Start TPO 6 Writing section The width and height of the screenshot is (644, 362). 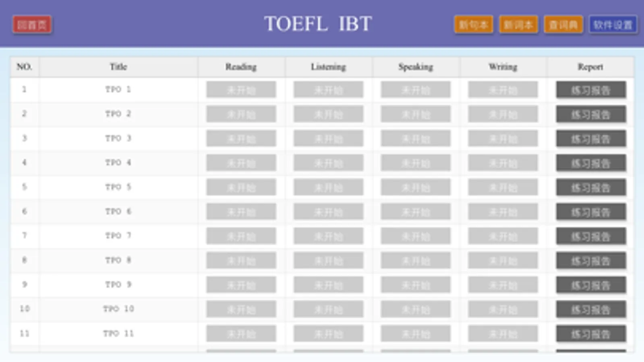tap(503, 212)
